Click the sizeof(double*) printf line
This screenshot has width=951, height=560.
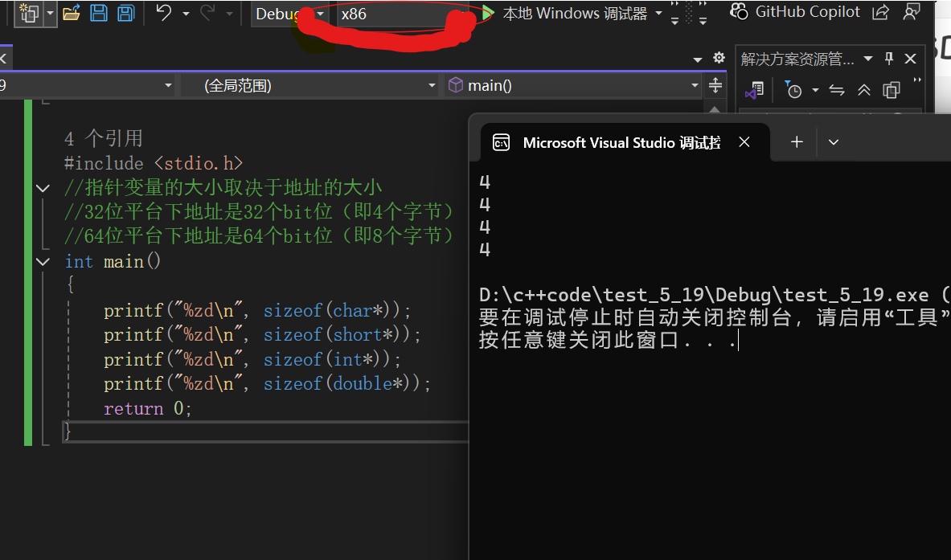click(x=267, y=383)
